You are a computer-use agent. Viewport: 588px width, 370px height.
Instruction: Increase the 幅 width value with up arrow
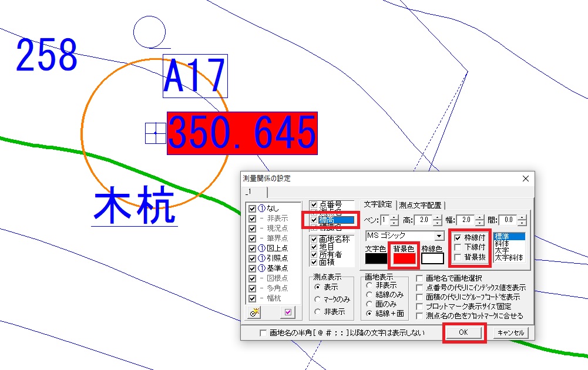click(480, 217)
